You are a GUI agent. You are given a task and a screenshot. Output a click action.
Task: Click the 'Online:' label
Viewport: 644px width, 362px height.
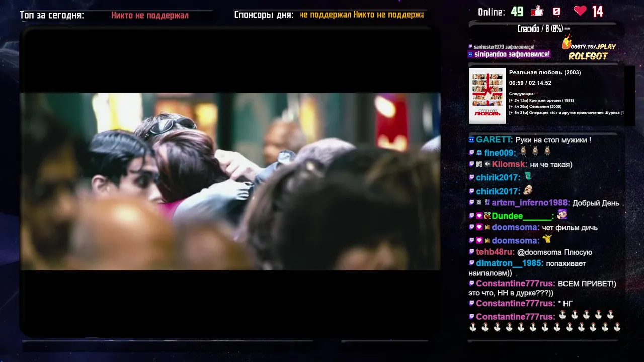(x=491, y=12)
